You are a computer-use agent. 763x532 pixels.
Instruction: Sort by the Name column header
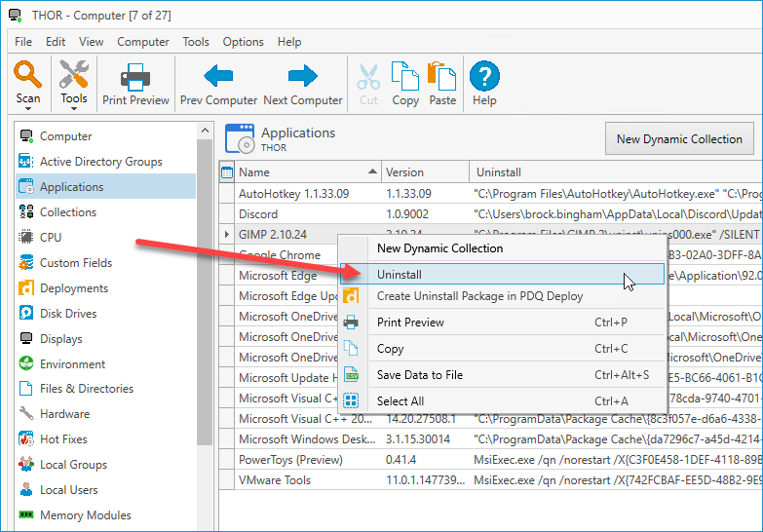click(308, 172)
